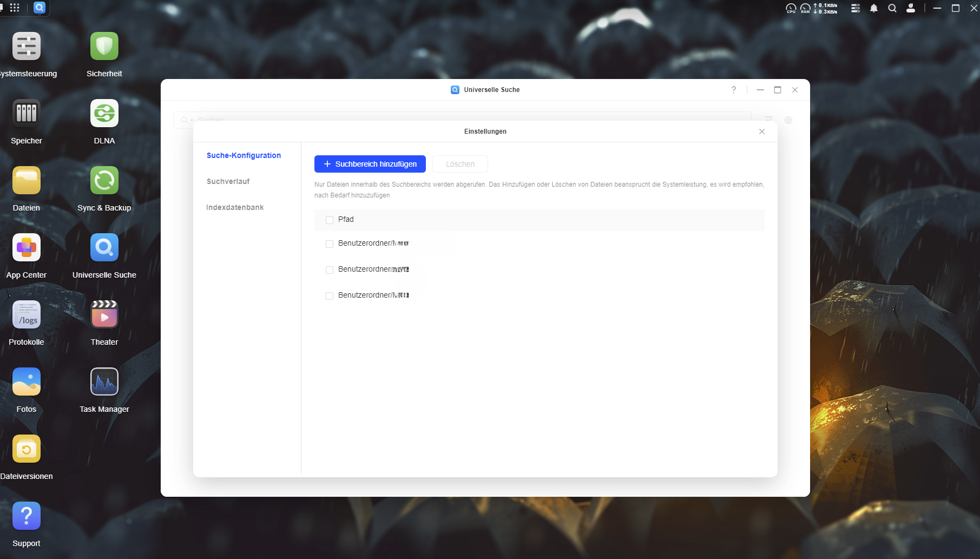Open the Dateien folder icon
980x559 pixels.
[x=26, y=180]
